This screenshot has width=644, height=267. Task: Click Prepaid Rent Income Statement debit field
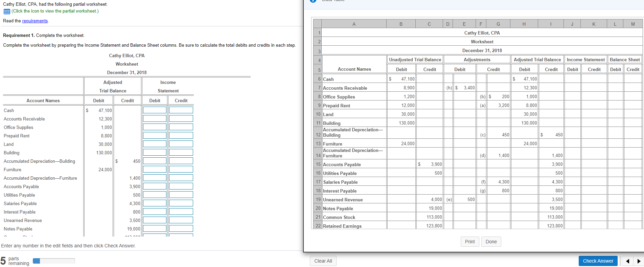155,135
